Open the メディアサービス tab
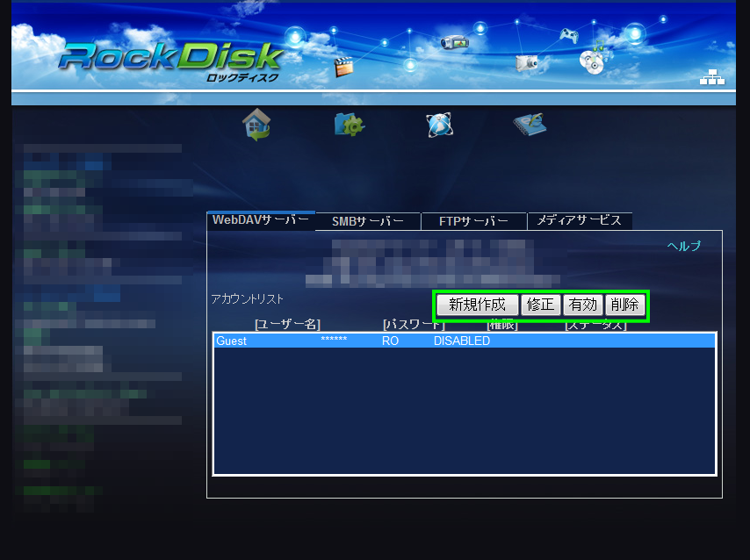The image size is (750, 560). 579,221
